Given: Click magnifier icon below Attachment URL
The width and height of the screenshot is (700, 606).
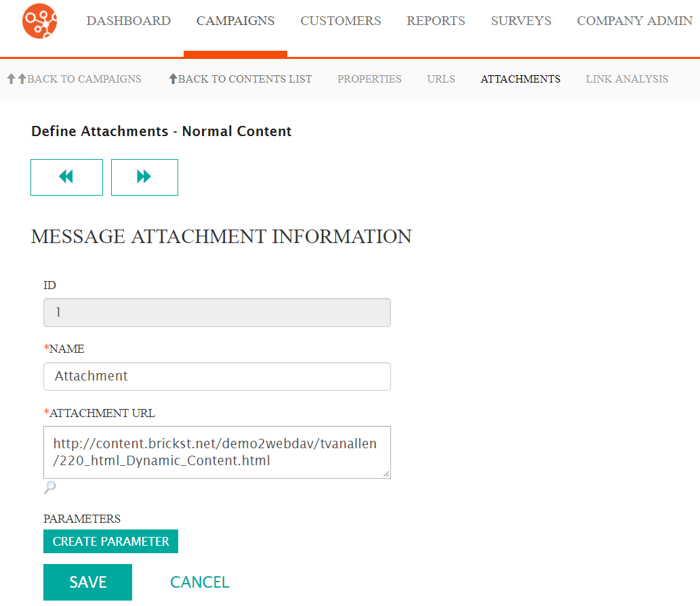Looking at the screenshot, I should pos(49,487).
